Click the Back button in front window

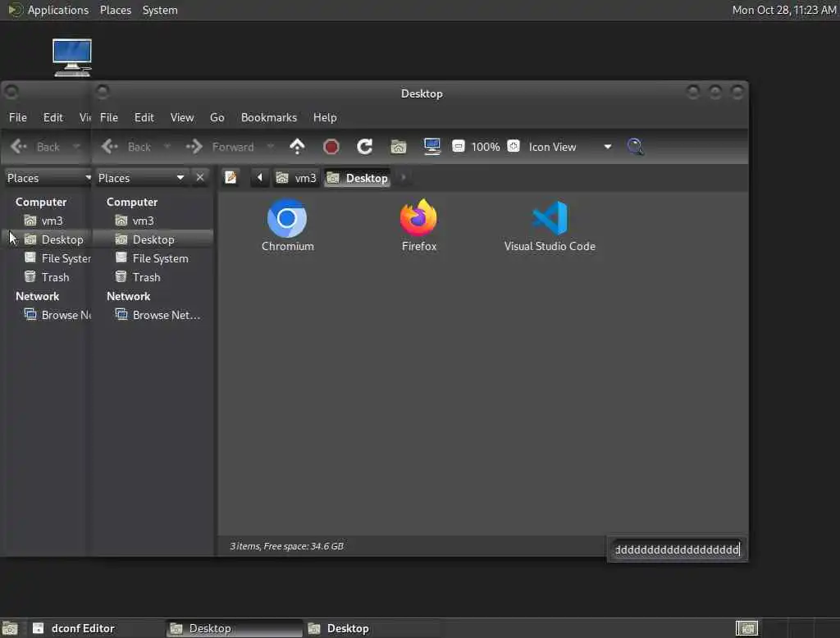coord(127,146)
